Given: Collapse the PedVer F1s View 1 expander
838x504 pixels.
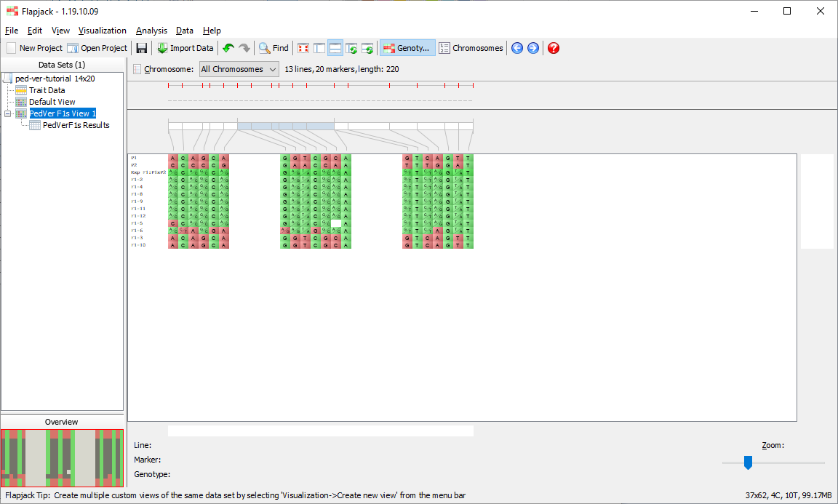Looking at the screenshot, I should pyautogui.click(x=7, y=113).
